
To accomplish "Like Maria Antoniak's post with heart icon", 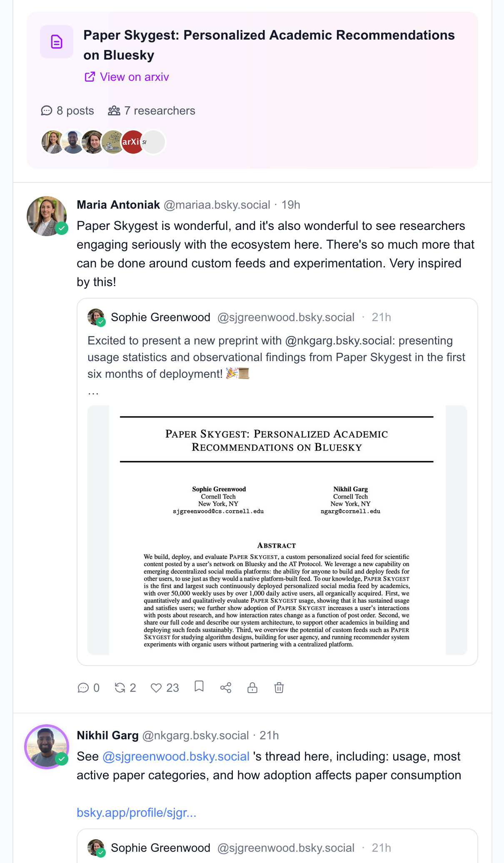I will 156,688.
